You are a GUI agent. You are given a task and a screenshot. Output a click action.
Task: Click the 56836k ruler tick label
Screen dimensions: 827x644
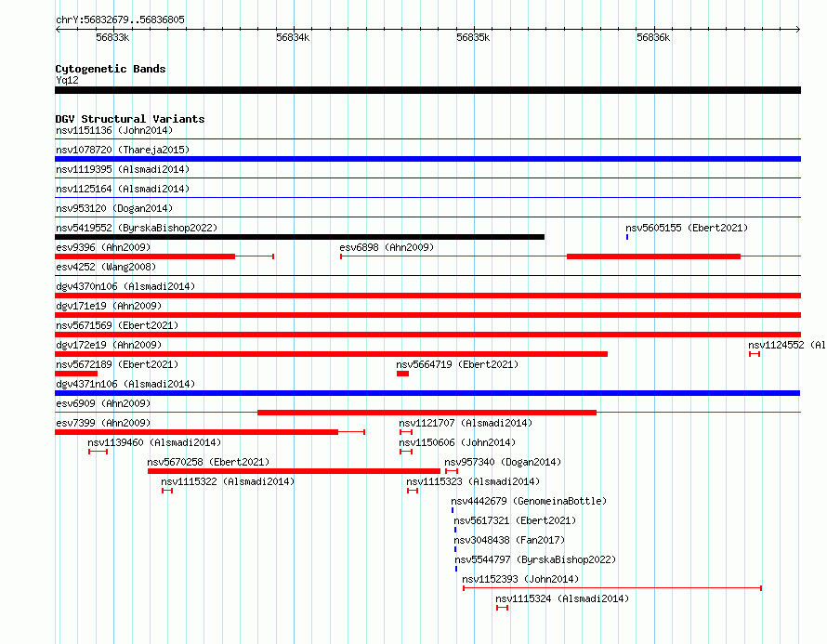pyautogui.click(x=653, y=37)
